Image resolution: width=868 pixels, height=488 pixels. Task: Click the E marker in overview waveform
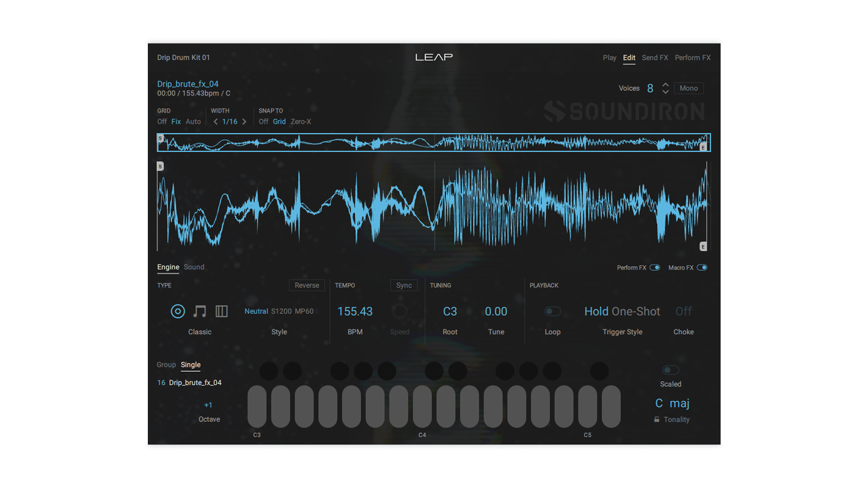pos(703,147)
